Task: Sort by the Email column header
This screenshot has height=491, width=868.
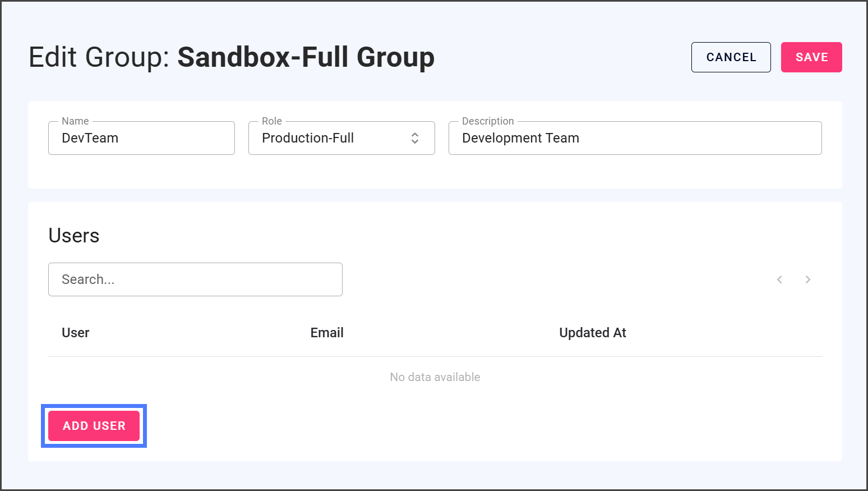Action: coord(327,333)
